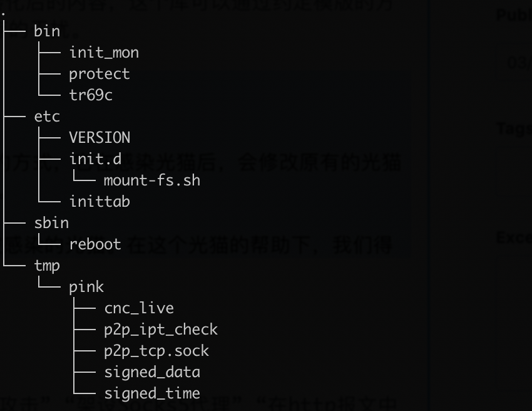Click the p2p_ipt_check entry
This screenshot has height=411, width=532.
[x=161, y=330]
